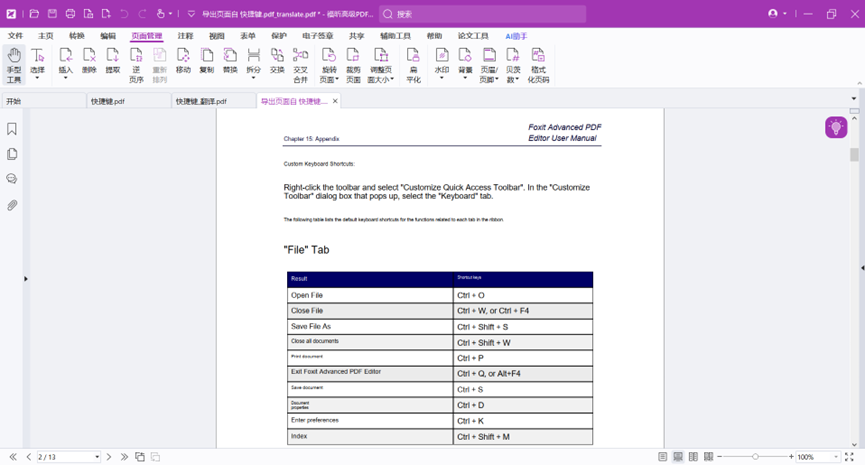The width and height of the screenshot is (865, 465).
Task: Switch to facing pages view mode
Action: (693, 457)
